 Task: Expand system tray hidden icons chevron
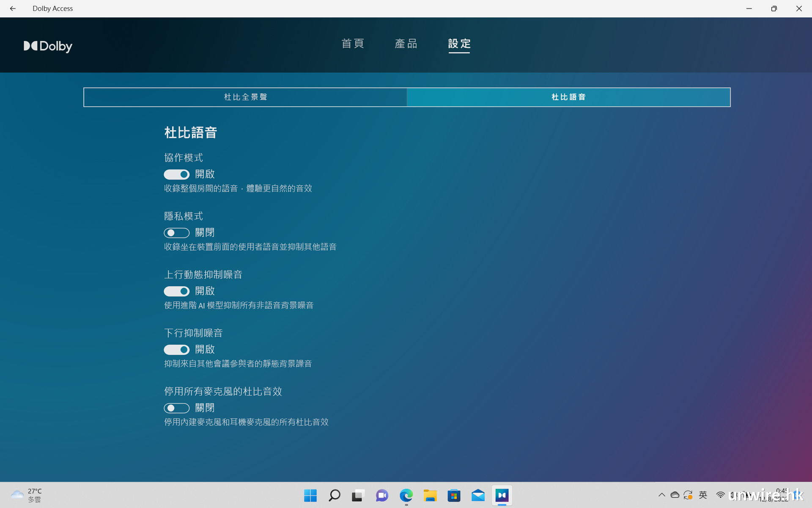coord(661,495)
